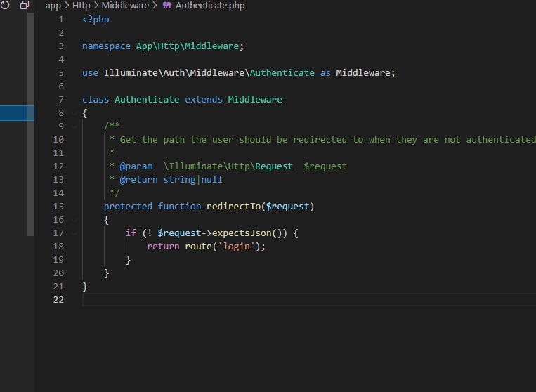Click the 'use' keyword on line 5

point(90,73)
